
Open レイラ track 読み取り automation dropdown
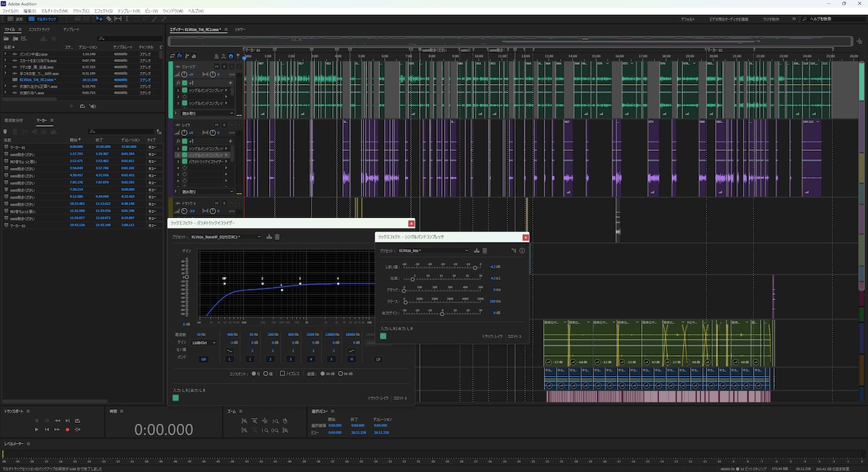[x=207, y=192]
